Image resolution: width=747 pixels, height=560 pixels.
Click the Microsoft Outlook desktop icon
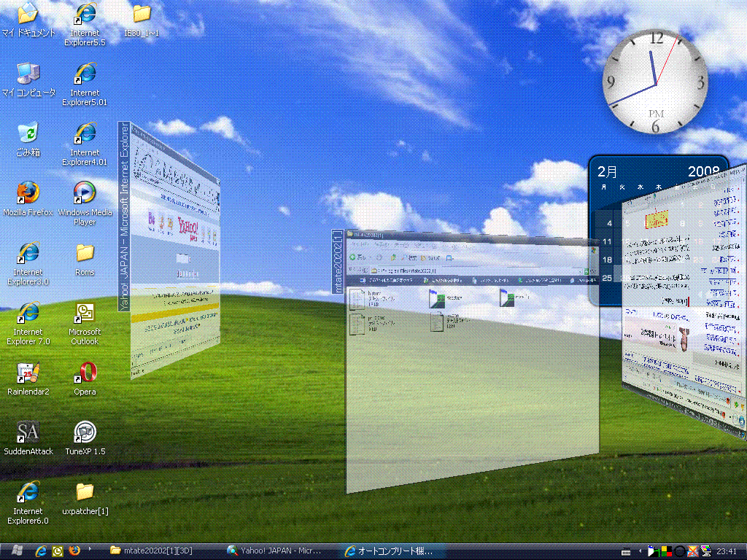[85, 314]
